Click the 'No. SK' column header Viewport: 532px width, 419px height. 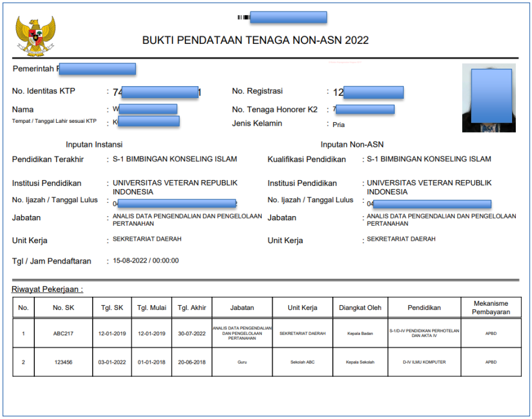[x=63, y=308]
